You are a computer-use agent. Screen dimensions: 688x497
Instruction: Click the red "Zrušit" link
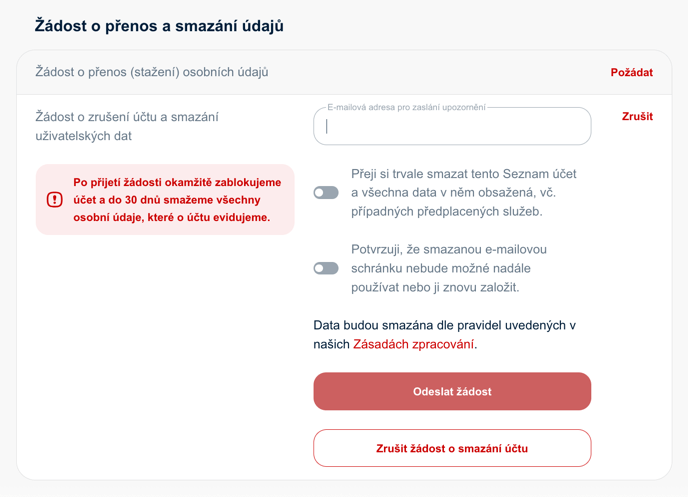point(637,117)
